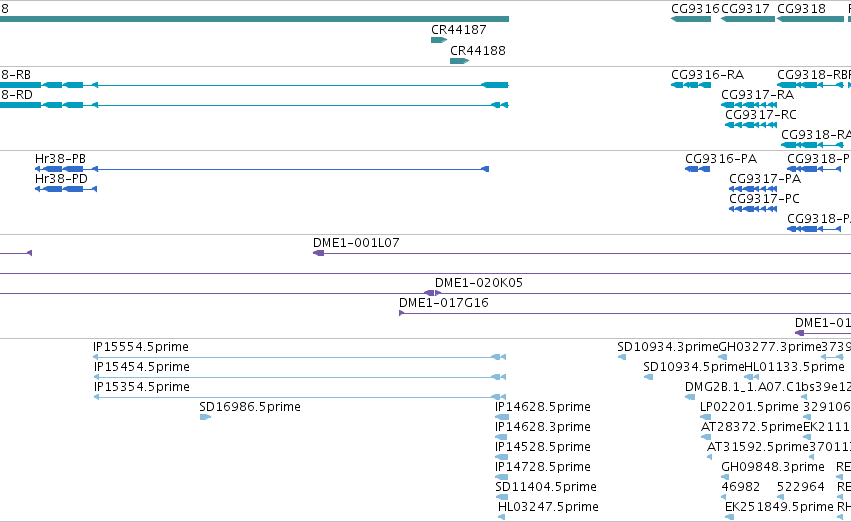This screenshot has height=522, width=851.
Task: Click the CG9316-PA protein glyph
Action: (x=697, y=169)
